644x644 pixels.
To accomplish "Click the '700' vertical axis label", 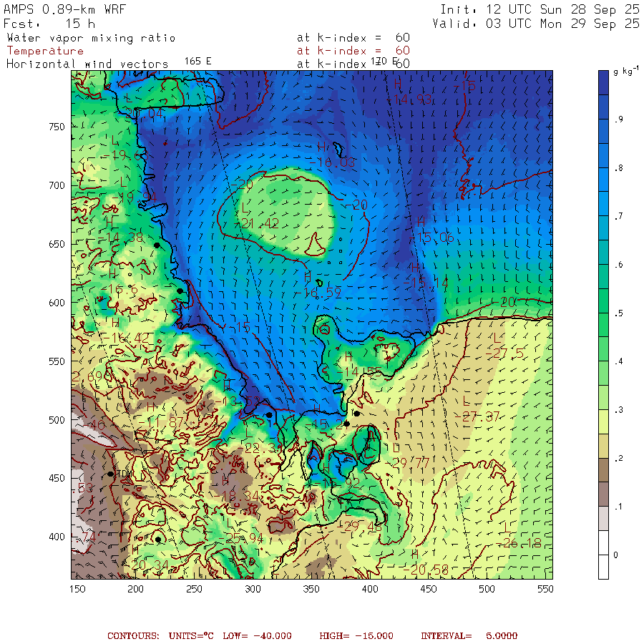I will coord(57,185).
